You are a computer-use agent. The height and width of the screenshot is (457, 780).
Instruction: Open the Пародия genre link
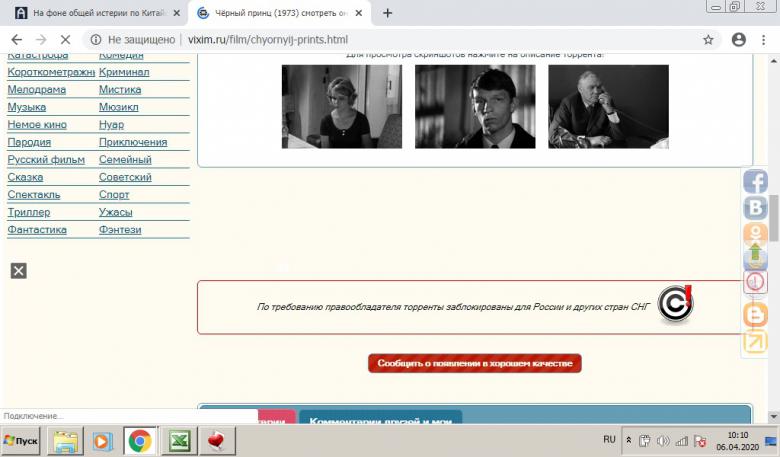(x=29, y=142)
